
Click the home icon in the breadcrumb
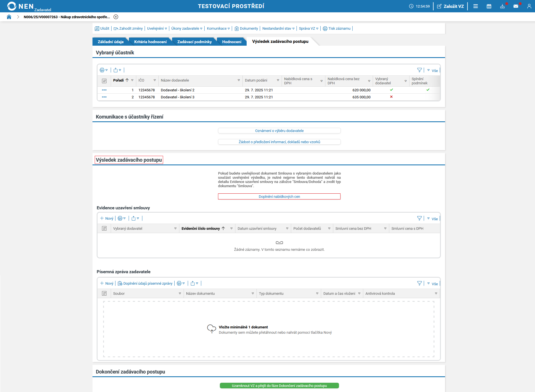coord(9,17)
